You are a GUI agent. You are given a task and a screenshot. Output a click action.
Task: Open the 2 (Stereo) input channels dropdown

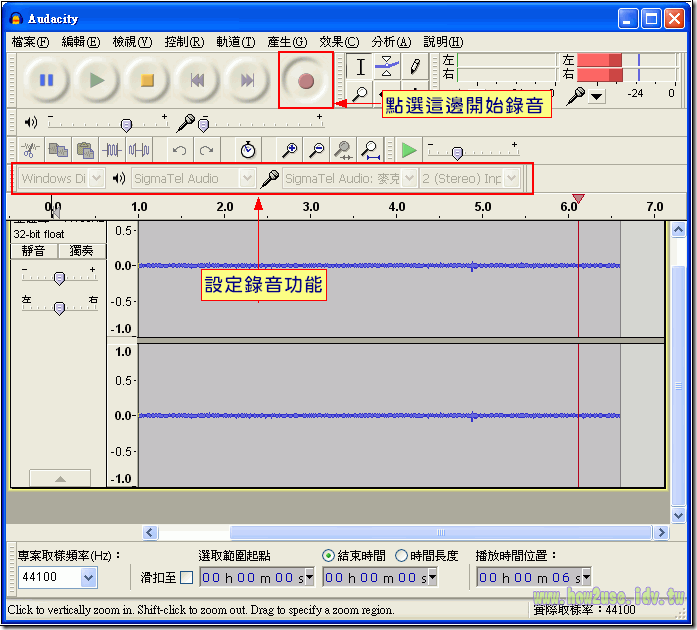511,179
